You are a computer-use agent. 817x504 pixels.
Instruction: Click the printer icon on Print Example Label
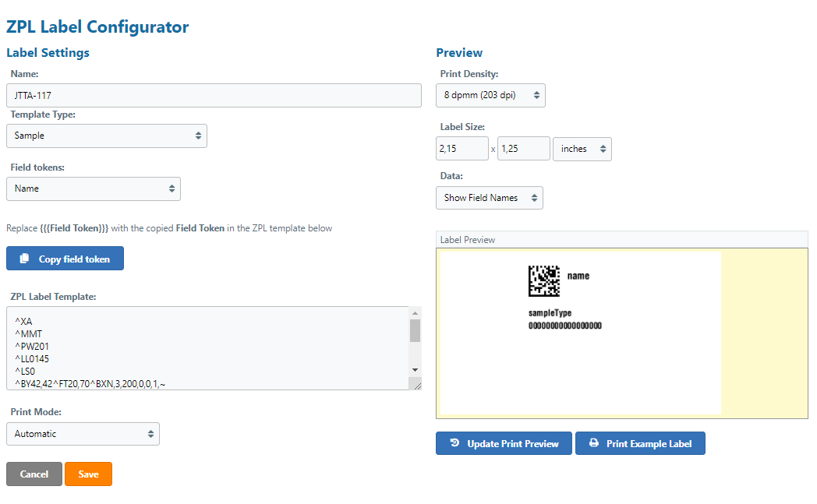[594, 443]
